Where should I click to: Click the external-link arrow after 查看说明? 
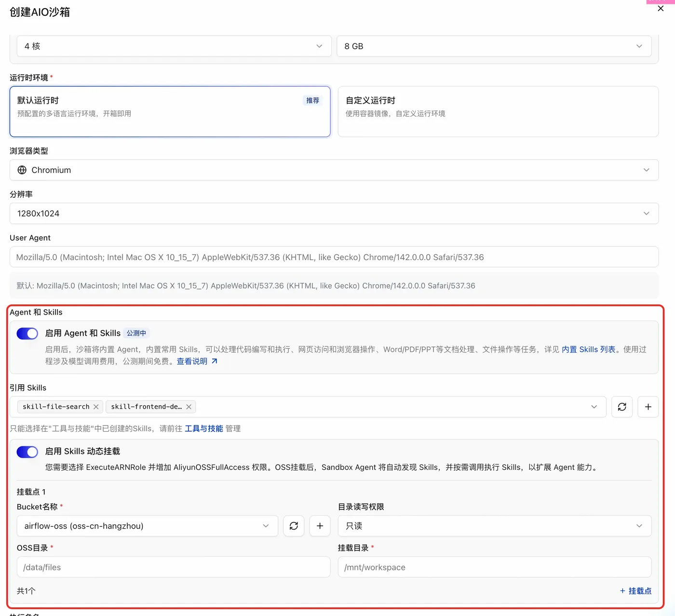point(215,361)
